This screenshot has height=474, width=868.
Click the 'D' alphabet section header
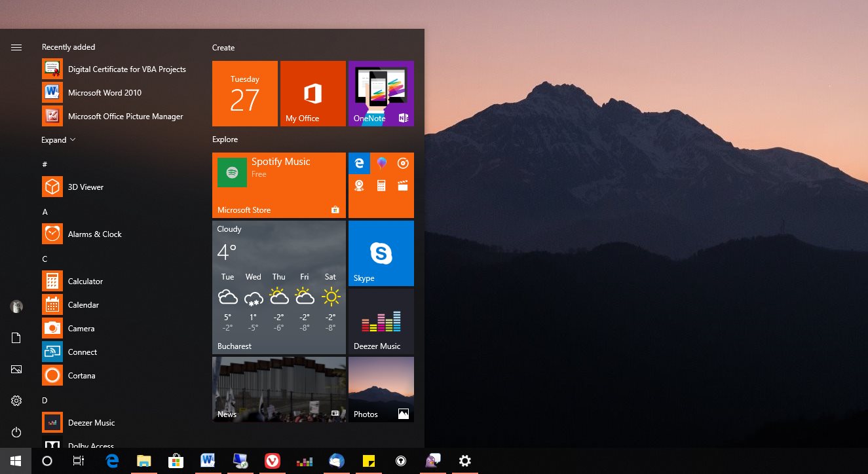point(45,400)
